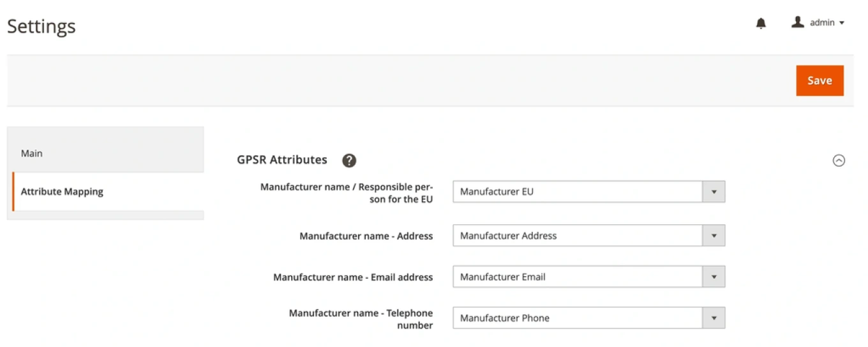
Task: Click the arrow button on Manufacturer EU select
Action: [x=714, y=192]
